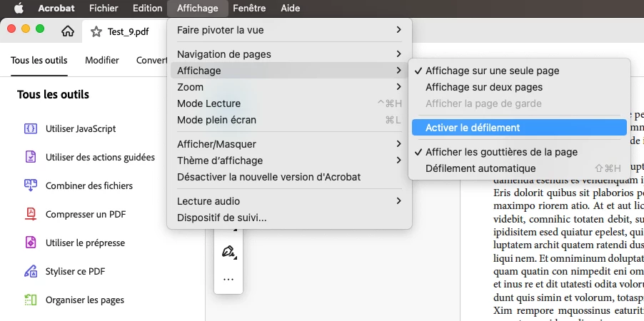The width and height of the screenshot is (644, 321).
Task: Choose Mode plein écran
Action: pos(290,120)
